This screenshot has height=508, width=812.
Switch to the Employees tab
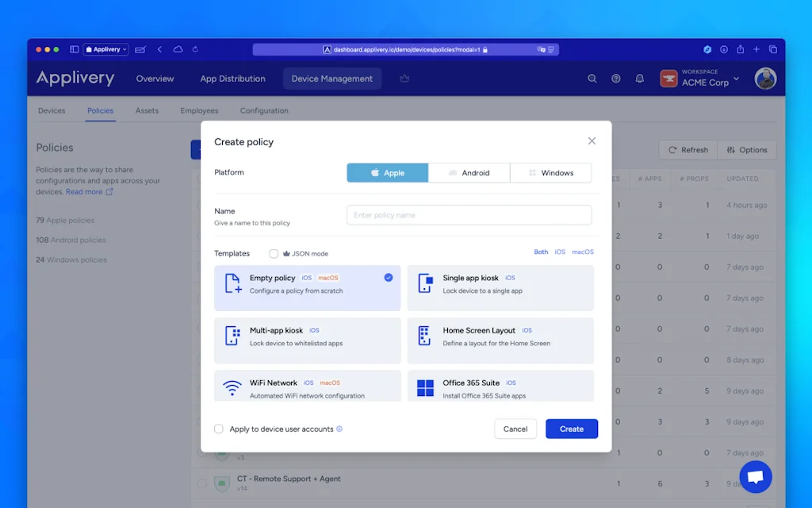pos(199,111)
